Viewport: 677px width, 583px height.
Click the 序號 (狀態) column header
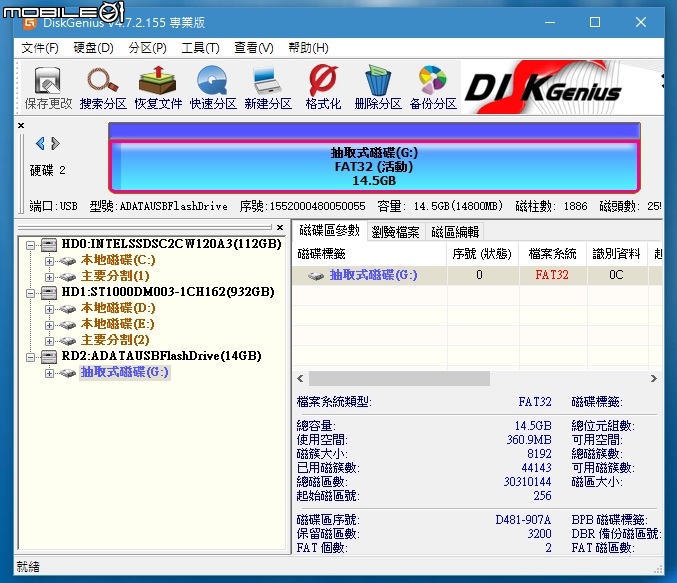[x=482, y=254]
